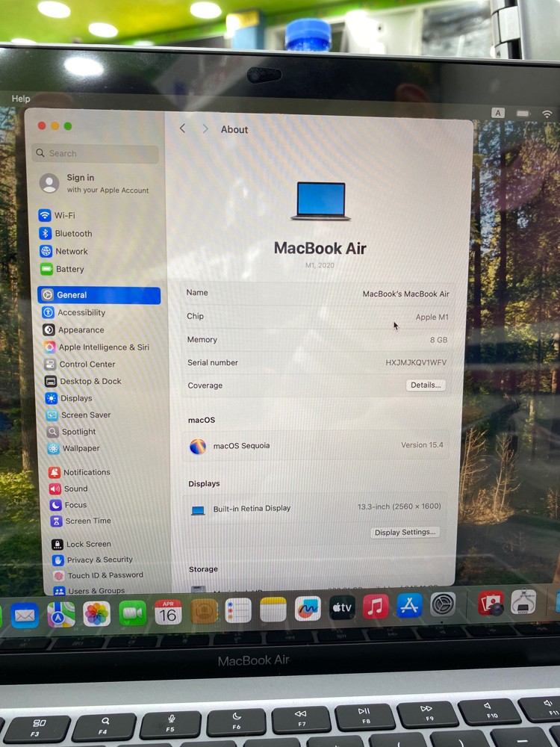560x747 pixels.
Task: Click the Built-in Retina Display row
Action: click(x=314, y=508)
